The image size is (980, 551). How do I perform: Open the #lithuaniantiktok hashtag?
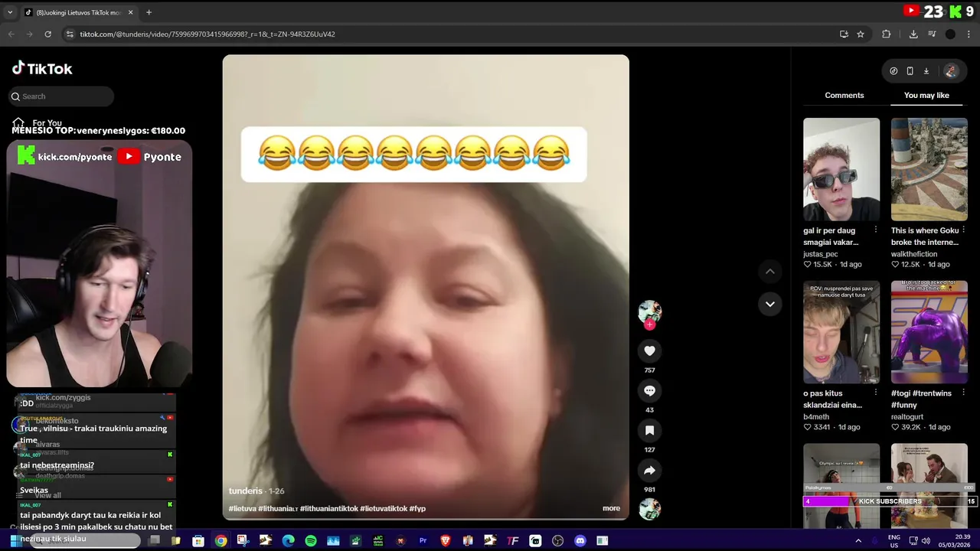tap(328, 508)
